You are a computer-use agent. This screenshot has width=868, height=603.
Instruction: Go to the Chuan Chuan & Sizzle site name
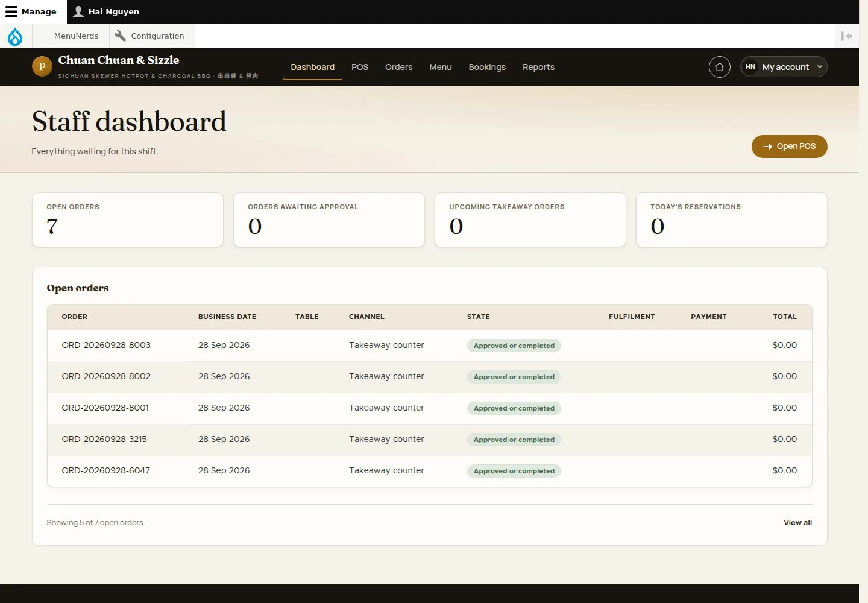(119, 60)
